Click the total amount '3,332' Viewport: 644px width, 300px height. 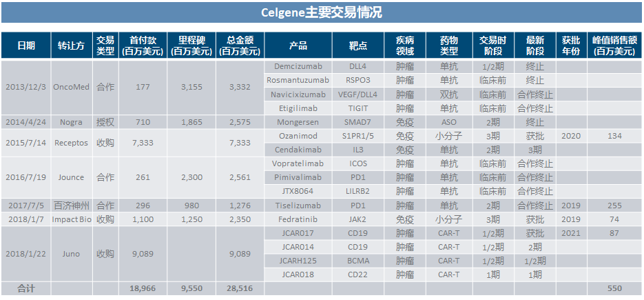pyautogui.click(x=240, y=88)
